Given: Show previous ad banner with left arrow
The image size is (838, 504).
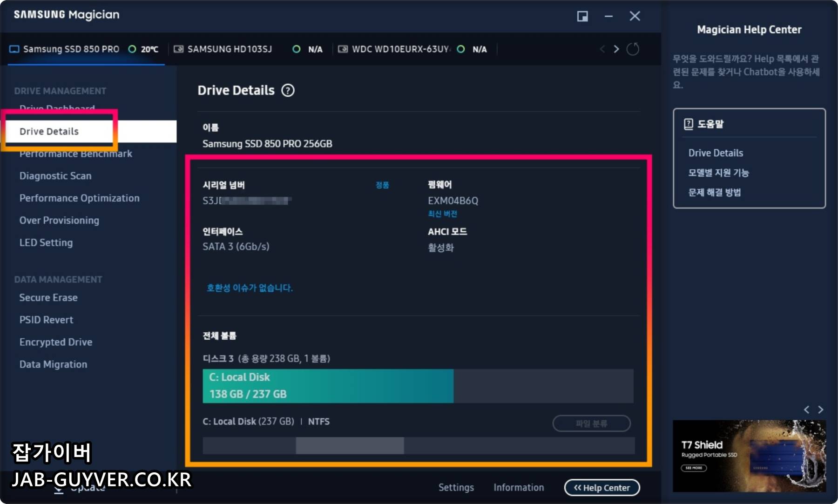Looking at the screenshot, I should click(x=806, y=410).
